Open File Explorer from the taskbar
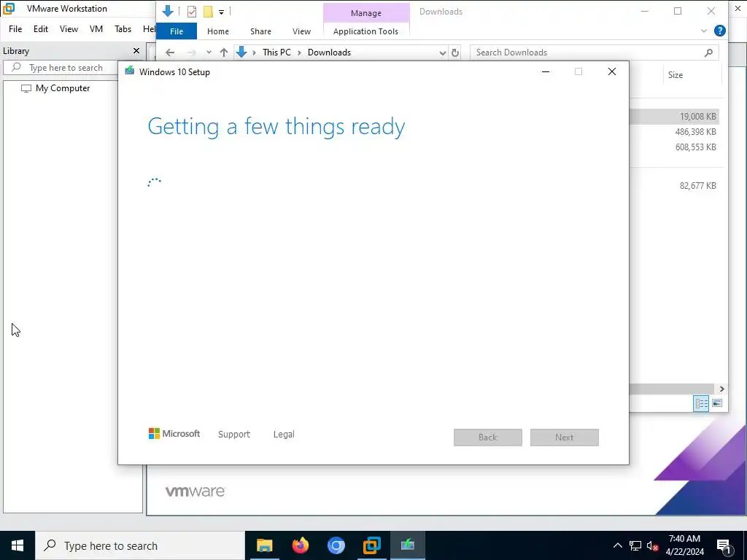The width and height of the screenshot is (747, 560). pyautogui.click(x=264, y=545)
